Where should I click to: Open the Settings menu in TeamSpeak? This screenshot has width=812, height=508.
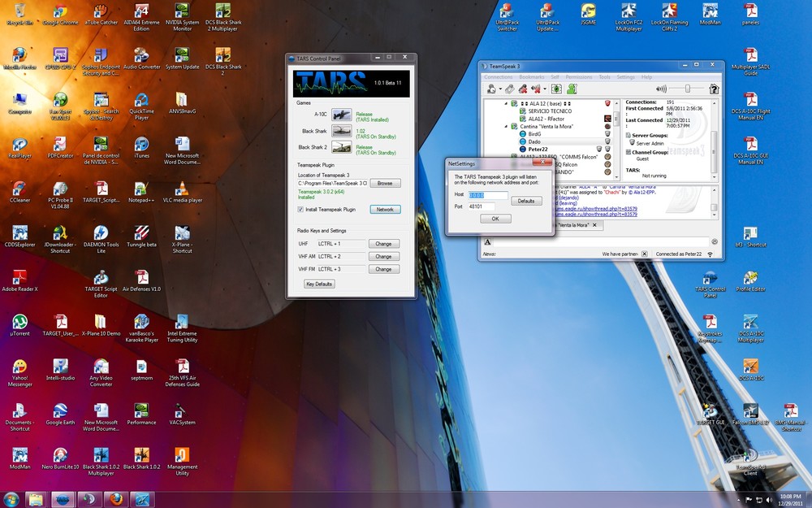coord(625,76)
